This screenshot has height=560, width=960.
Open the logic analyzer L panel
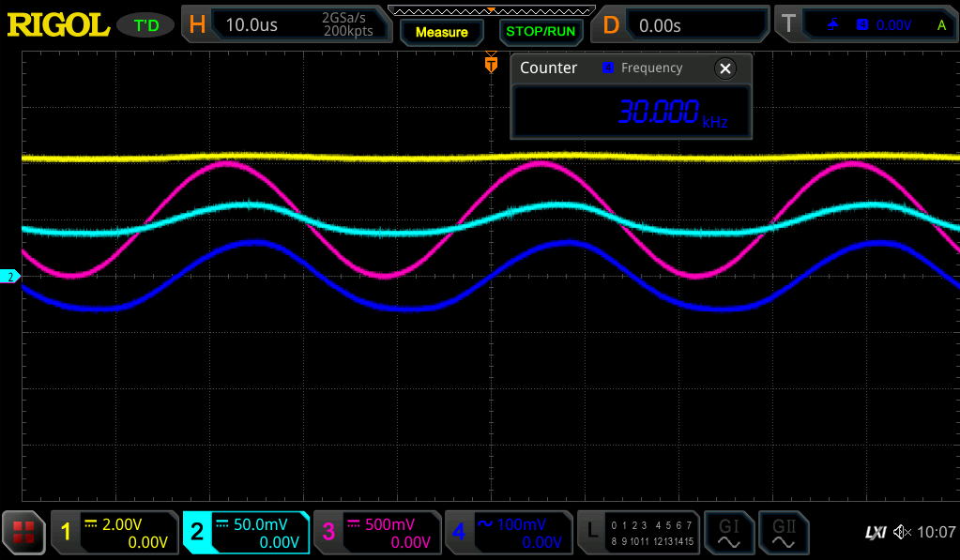coord(591,531)
